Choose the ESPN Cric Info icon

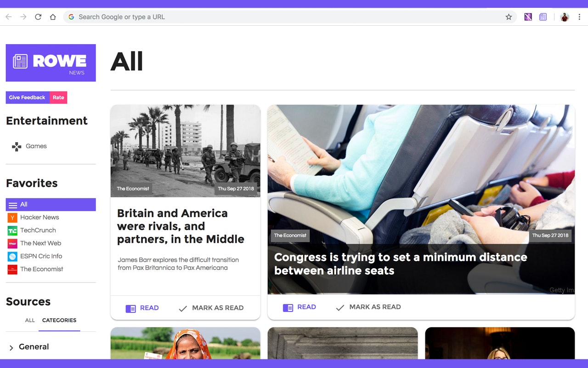tap(12, 256)
